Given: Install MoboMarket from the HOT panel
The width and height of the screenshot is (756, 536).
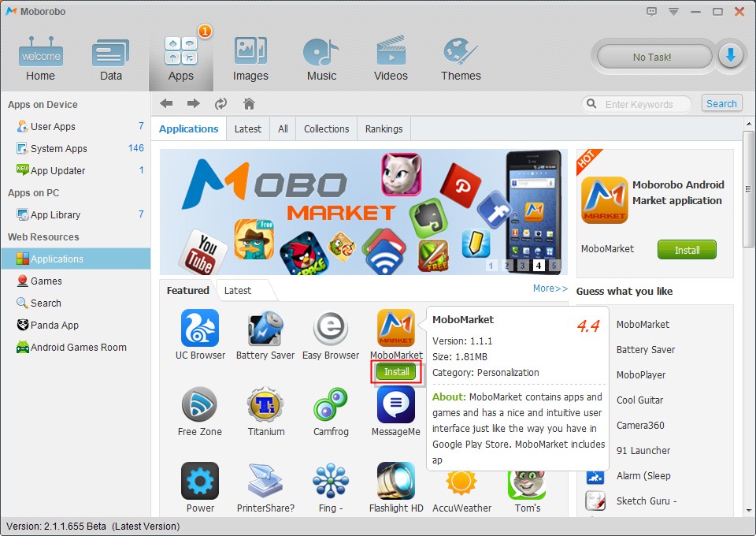Looking at the screenshot, I should [687, 250].
